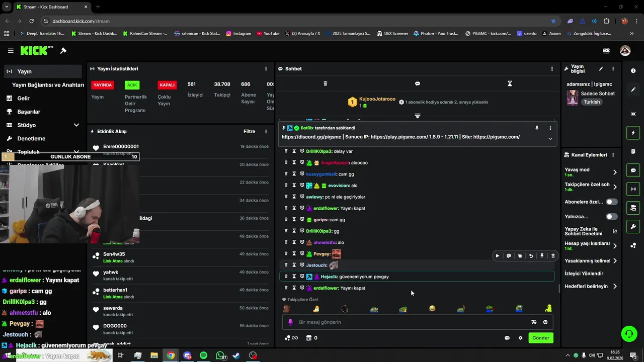Timeout awlewy using the hourglass icon
This screenshot has width=644, height=362.
(x=294, y=197)
